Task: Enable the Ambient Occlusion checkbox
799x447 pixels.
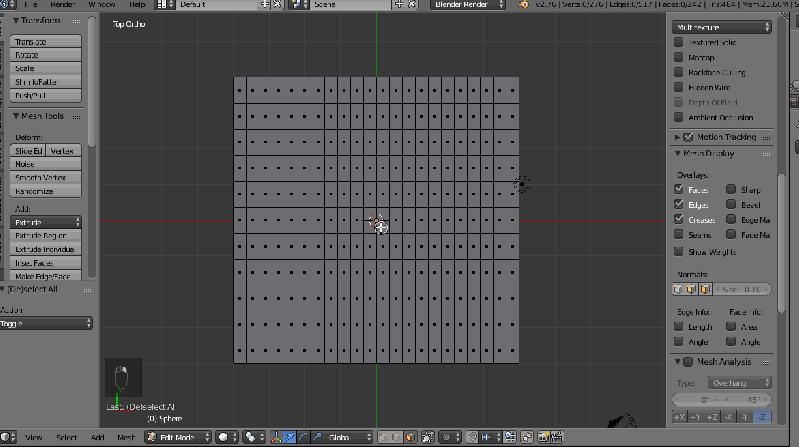Action: tap(678, 117)
